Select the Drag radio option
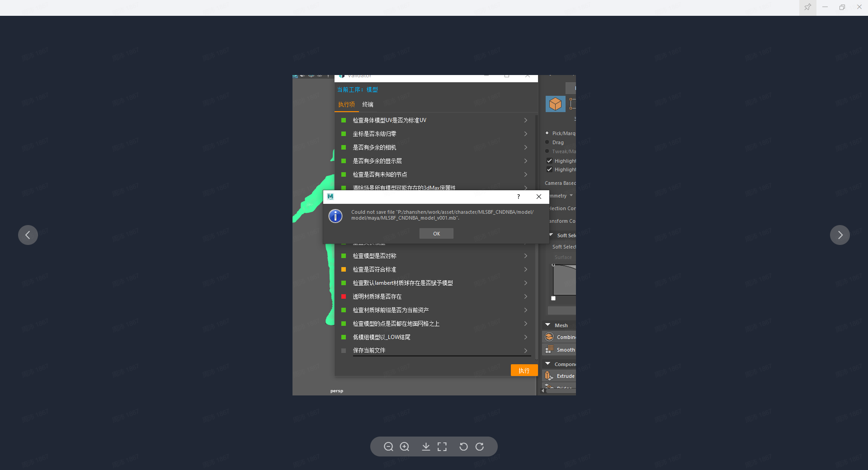Screen dimensions: 868x470 point(547,142)
